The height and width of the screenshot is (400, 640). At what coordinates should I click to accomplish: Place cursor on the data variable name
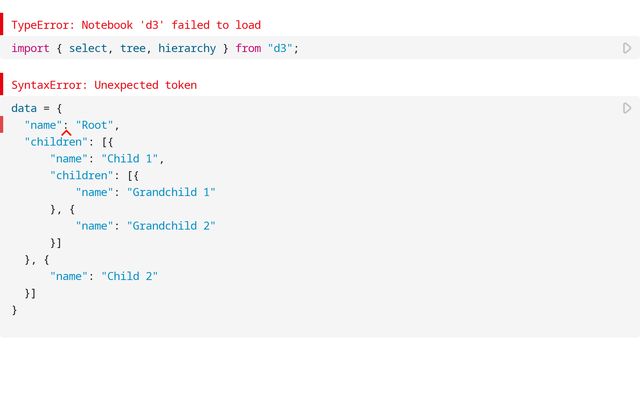click(x=24, y=108)
